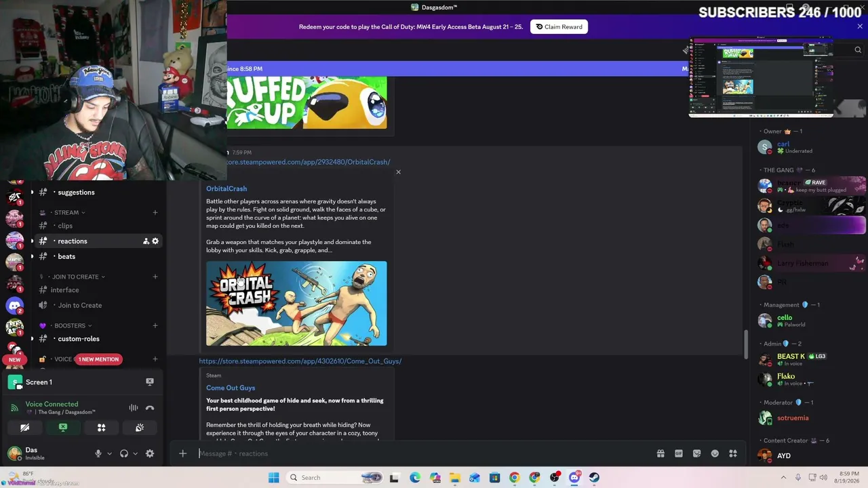Screen dimensions: 868x488
Task: Open Microsoft Store from the taskbar
Action: (494, 478)
